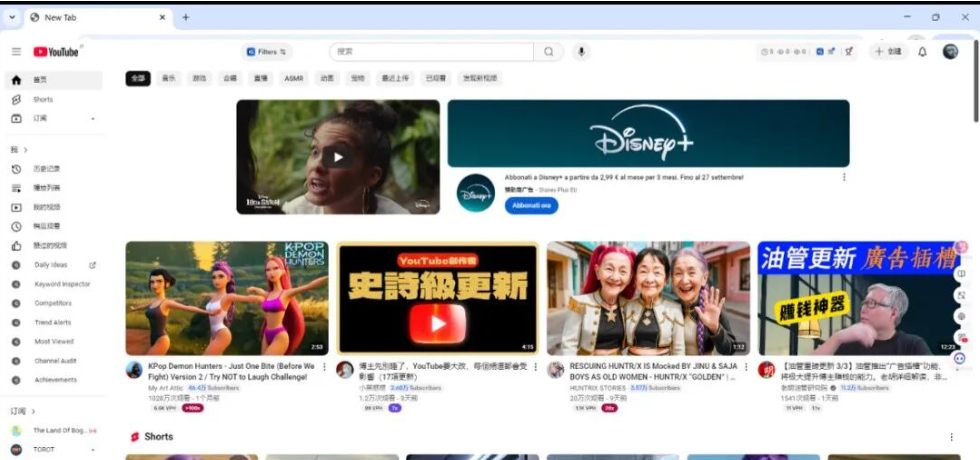Open Keyword Inspector in the sidebar
The width and height of the screenshot is (980, 460).
[62, 284]
